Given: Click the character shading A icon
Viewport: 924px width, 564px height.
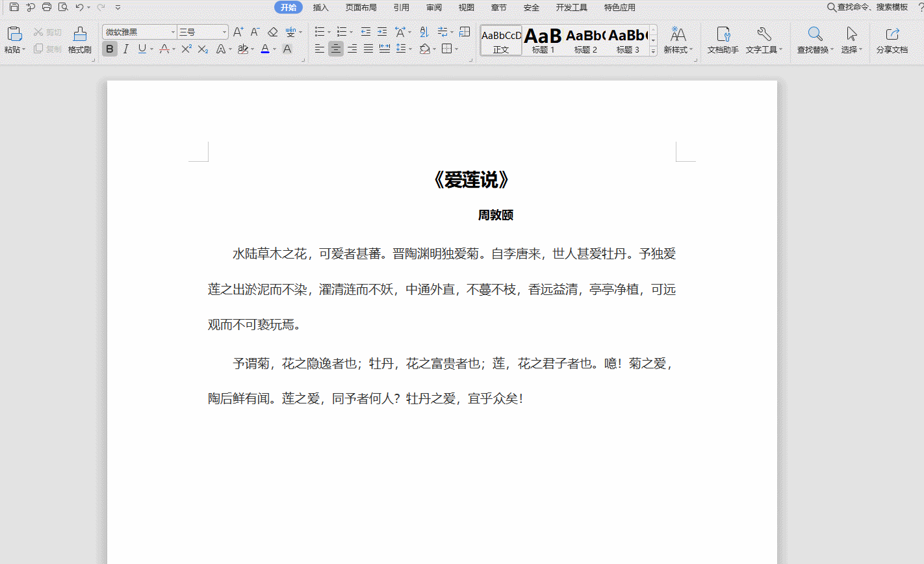Looking at the screenshot, I should (287, 49).
